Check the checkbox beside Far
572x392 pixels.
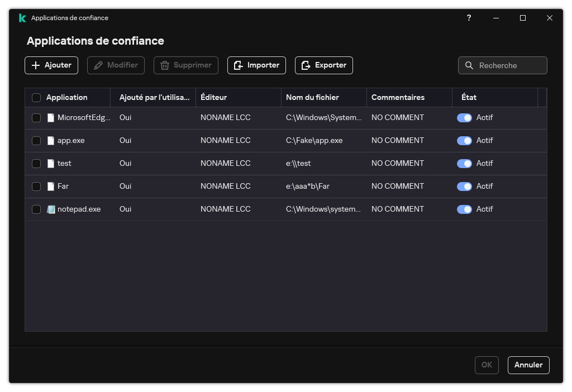tap(36, 186)
